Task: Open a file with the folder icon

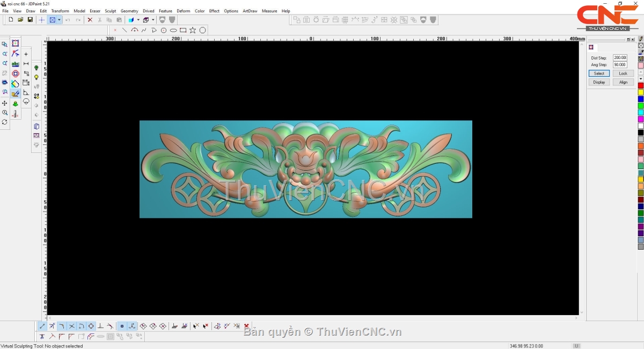Action: (x=20, y=20)
